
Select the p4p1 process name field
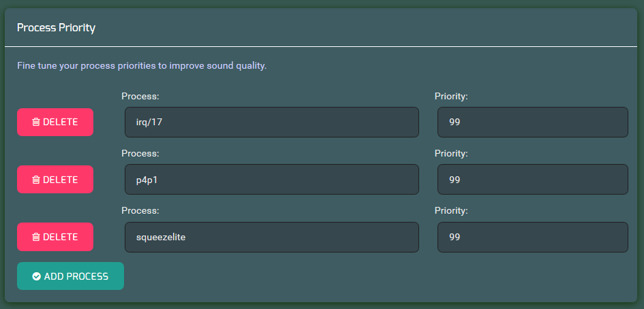(272, 179)
